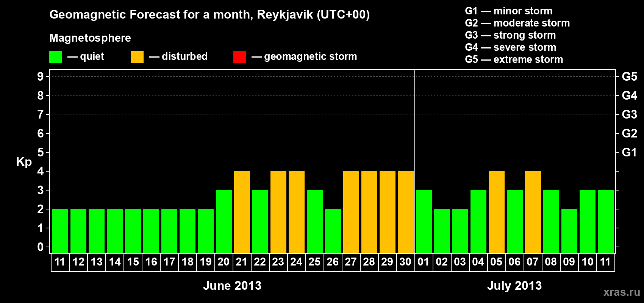Screen dimensions: 644x303
Task: Click the 'G3 — strong storm' legend line
Action: 510,35
